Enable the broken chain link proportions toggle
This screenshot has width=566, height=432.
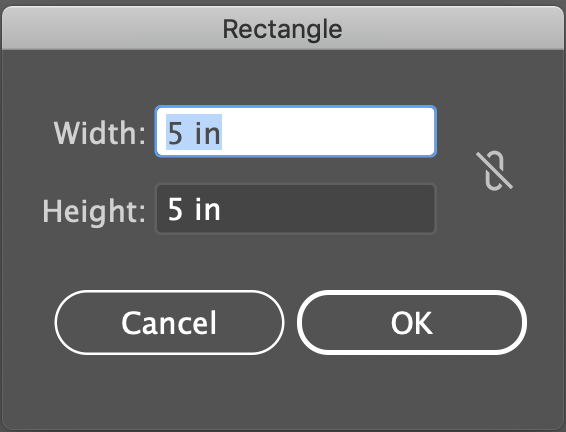[x=494, y=170]
